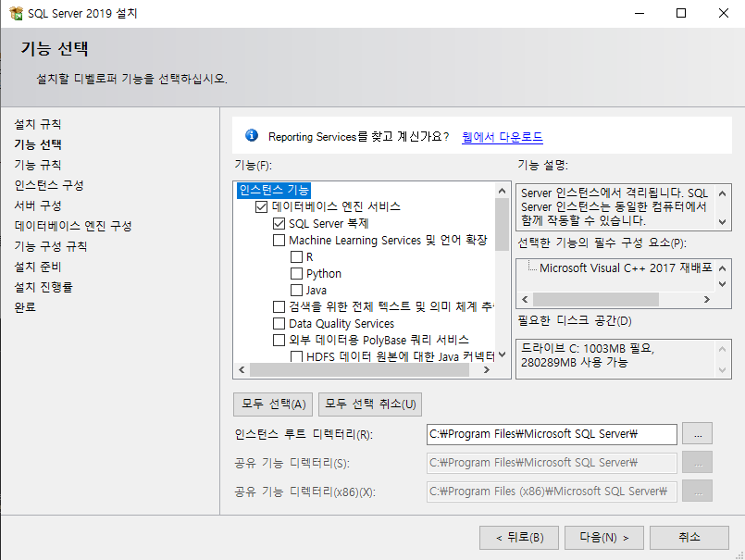Click feature list scroll-left arrow
This screenshot has height=560, width=745.
pos(242,370)
